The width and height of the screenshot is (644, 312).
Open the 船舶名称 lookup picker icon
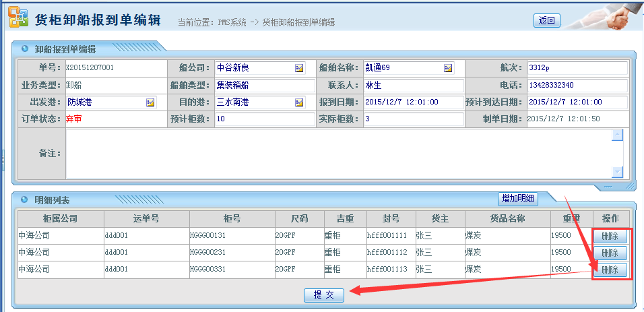click(448, 68)
